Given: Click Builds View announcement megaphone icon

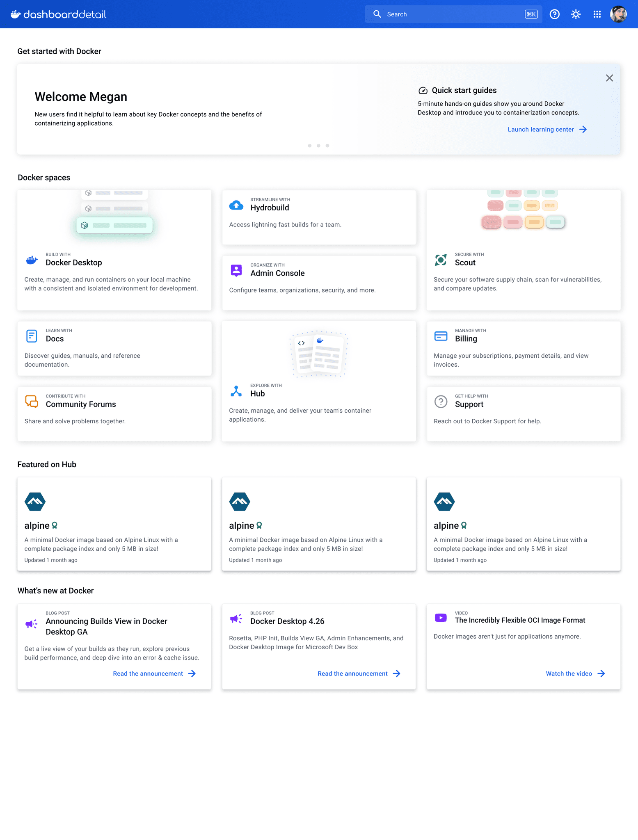Looking at the screenshot, I should tap(32, 624).
